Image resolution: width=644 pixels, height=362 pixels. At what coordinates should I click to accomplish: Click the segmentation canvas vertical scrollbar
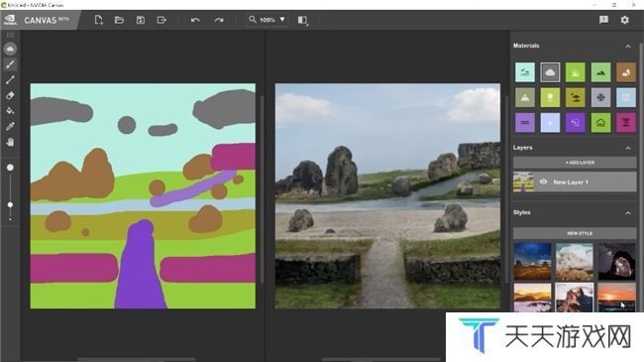tap(262, 189)
